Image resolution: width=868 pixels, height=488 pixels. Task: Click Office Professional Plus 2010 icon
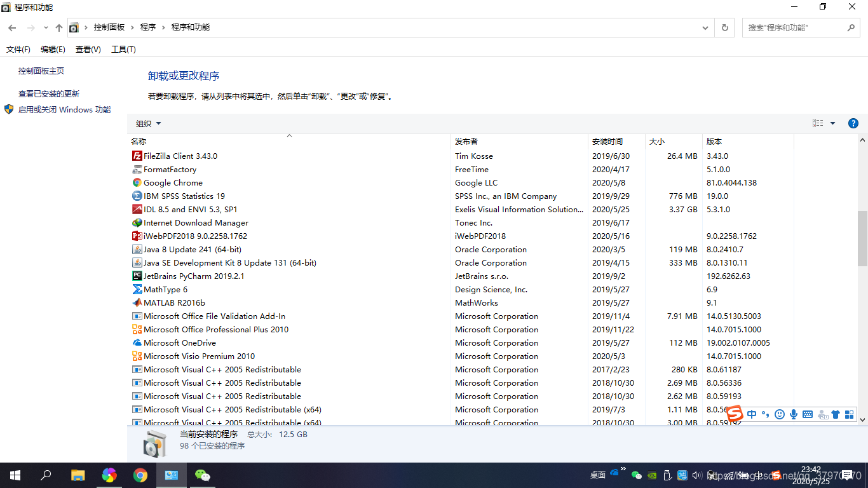(x=137, y=329)
